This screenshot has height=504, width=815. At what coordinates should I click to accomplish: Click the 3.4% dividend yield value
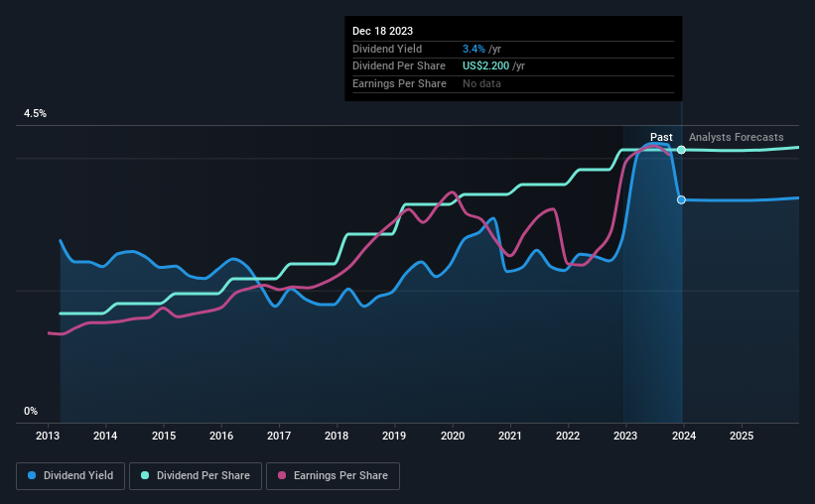pyautogui.click(x=474, y=49)
